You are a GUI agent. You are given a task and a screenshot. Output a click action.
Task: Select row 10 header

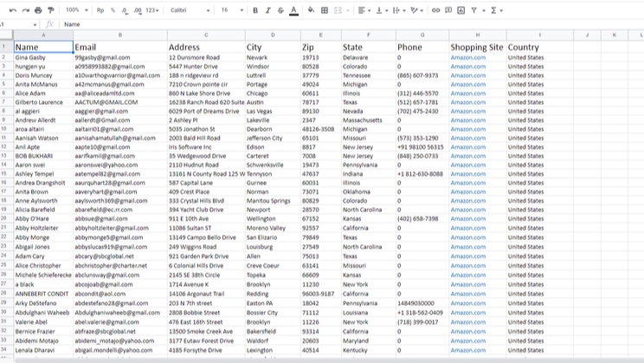point(4,129)
